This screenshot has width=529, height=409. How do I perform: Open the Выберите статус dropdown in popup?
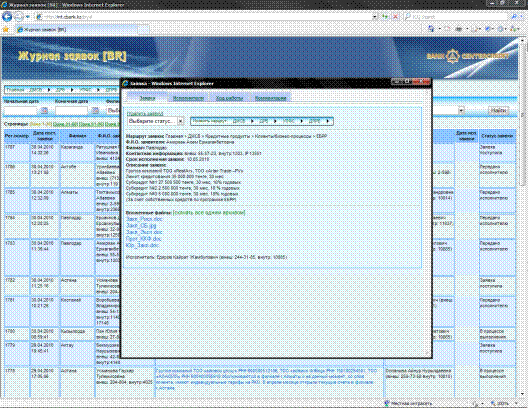point(156,121)
